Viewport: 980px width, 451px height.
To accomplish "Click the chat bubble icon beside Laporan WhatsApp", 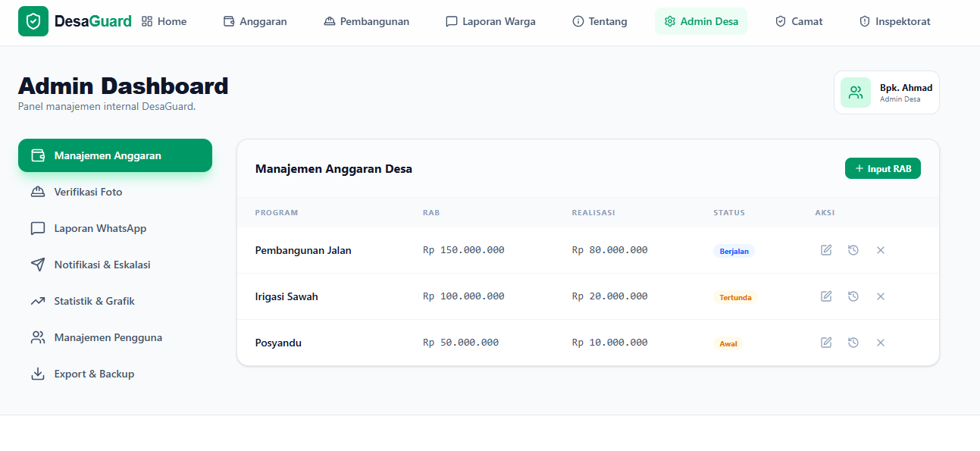I will coord(38,228).
